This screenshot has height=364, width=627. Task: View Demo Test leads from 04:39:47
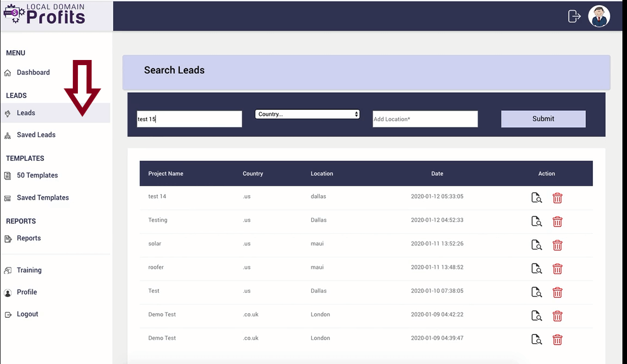536,339
